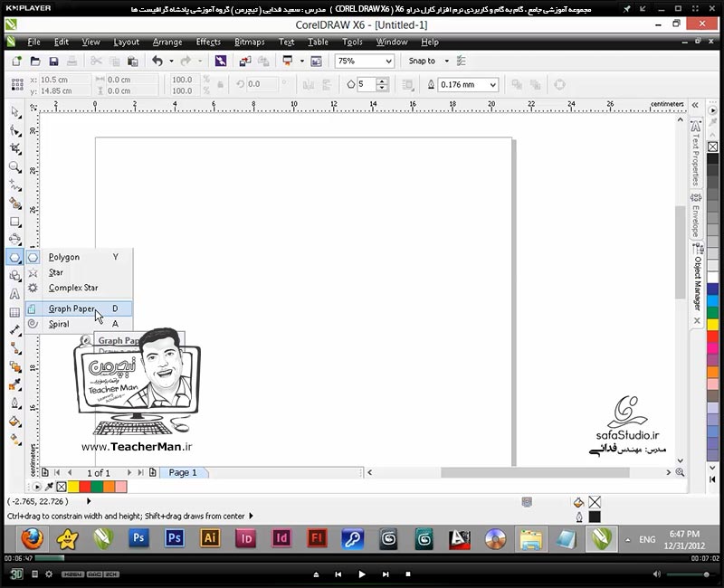The image size is (724, 588).
Task: Open the File menu
Action: tap(33, 42)
